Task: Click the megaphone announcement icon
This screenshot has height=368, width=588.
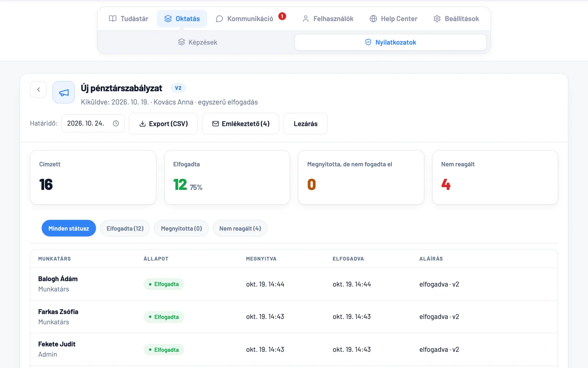Action: tap(64, 92)
